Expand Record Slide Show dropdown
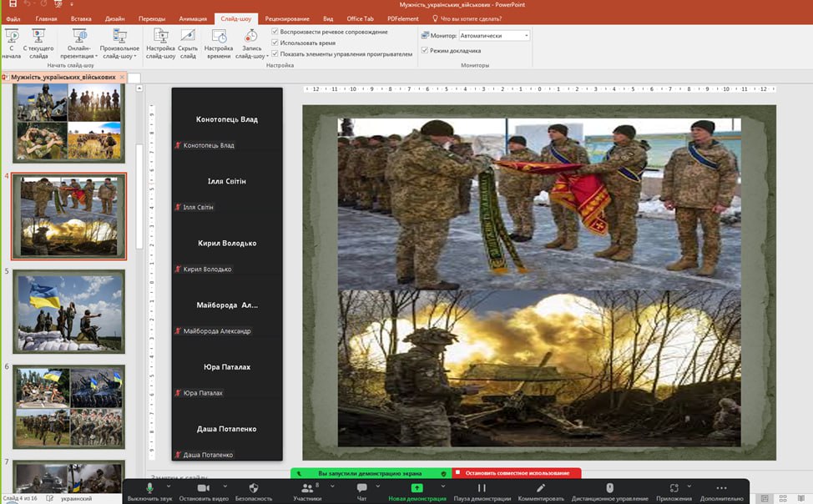Image resolution: width=813 pixels, height=504 pixels. click(x=267, y=57)
